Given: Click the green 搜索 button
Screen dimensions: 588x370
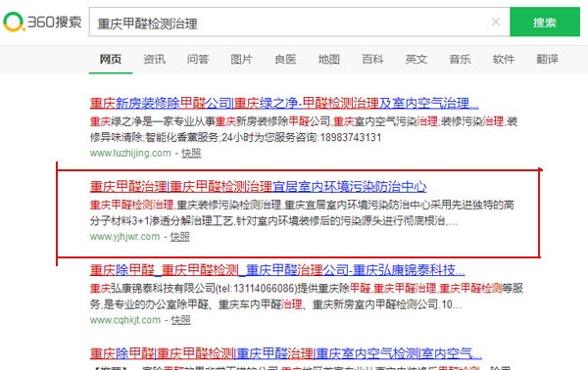Looking at the screenshot, I should [545, 23].
